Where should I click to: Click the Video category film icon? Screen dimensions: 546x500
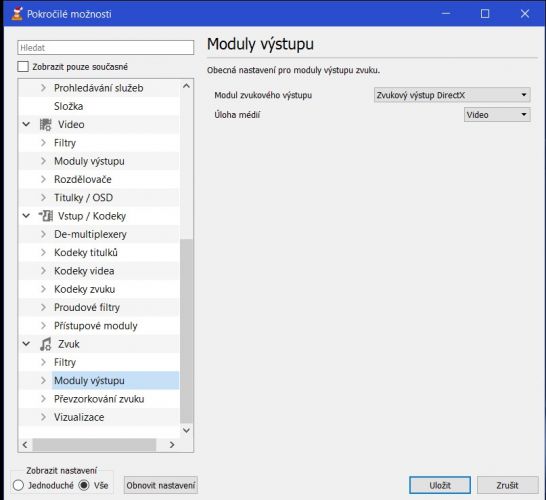coord(45,125)
